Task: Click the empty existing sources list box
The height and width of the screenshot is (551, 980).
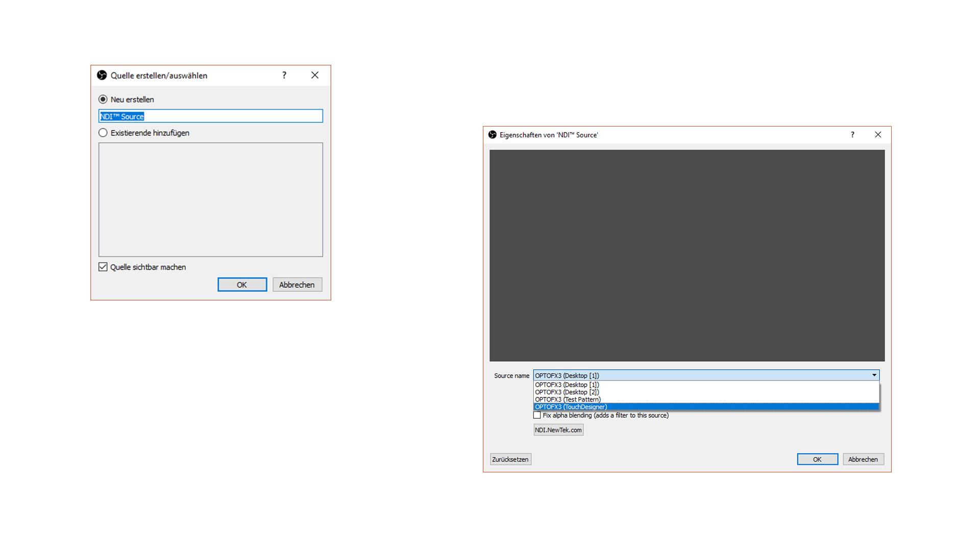Action: click(211, 199)
